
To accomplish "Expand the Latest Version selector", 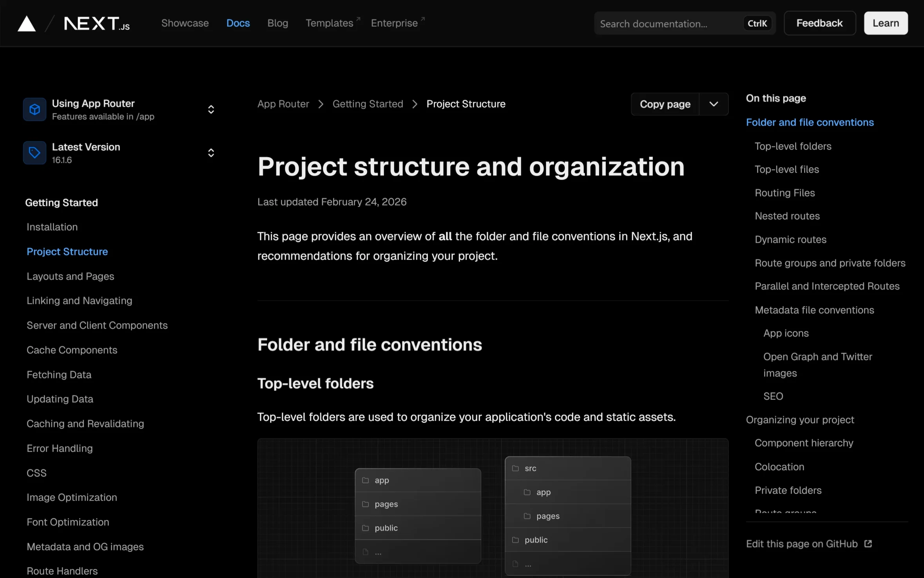I will pos(211,153).
